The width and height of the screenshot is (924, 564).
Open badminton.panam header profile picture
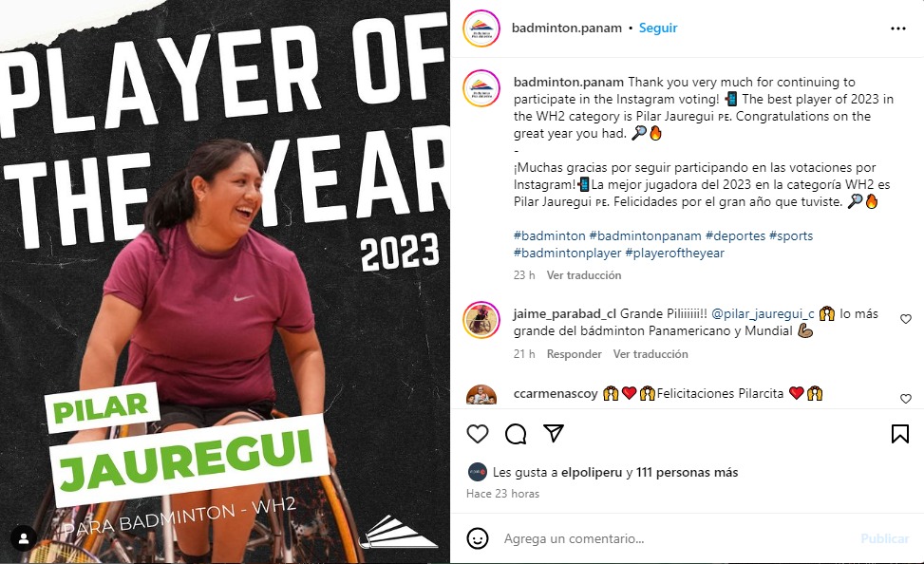[481, 28]
